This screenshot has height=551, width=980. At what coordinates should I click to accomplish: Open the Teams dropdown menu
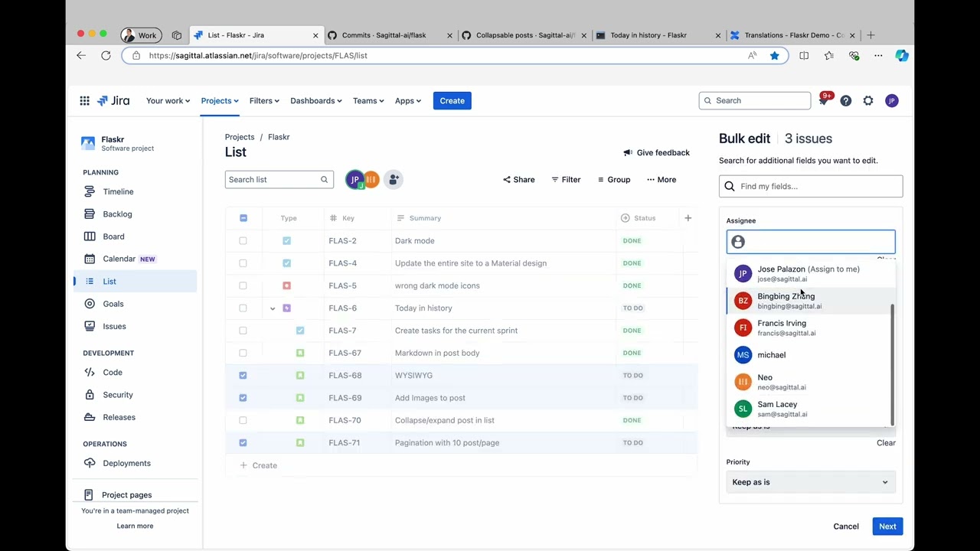368,100
